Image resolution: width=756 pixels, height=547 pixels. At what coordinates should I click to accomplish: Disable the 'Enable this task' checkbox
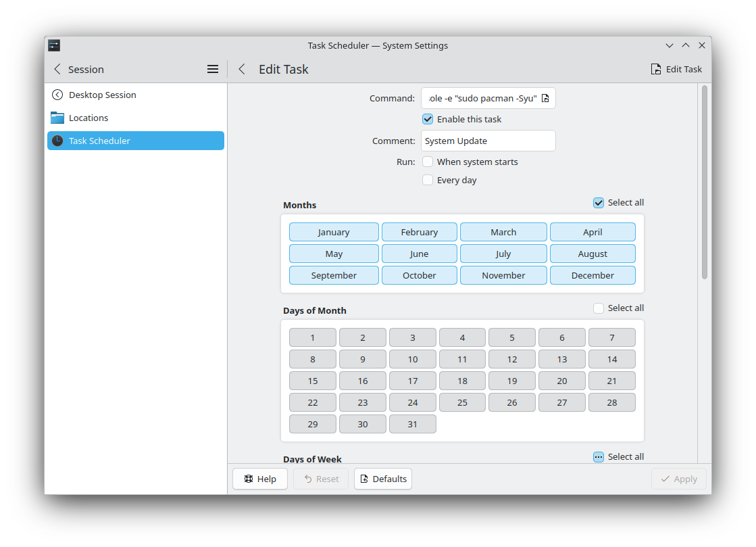pyautogui.click(x=428, y=119)
